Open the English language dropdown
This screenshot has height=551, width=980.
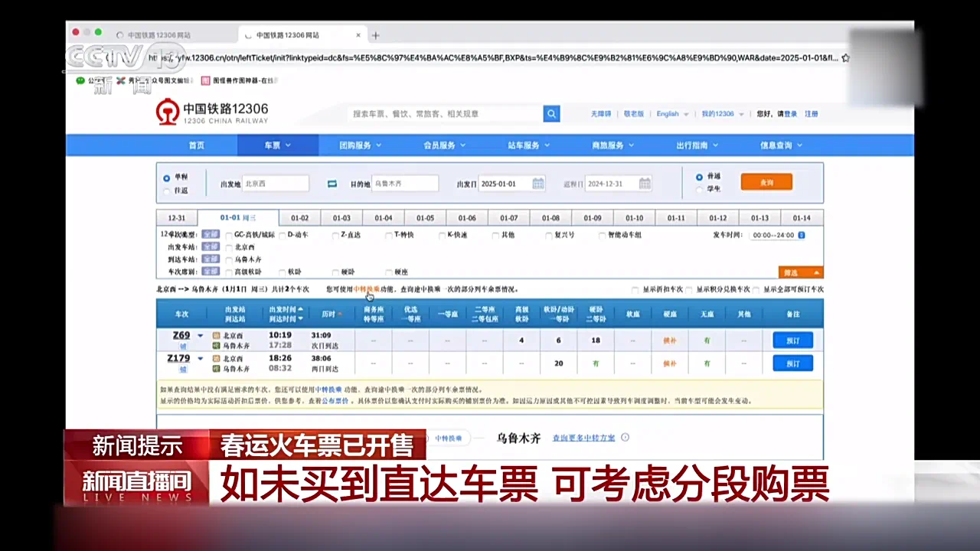pyautogui.click(x=671, y=113)
